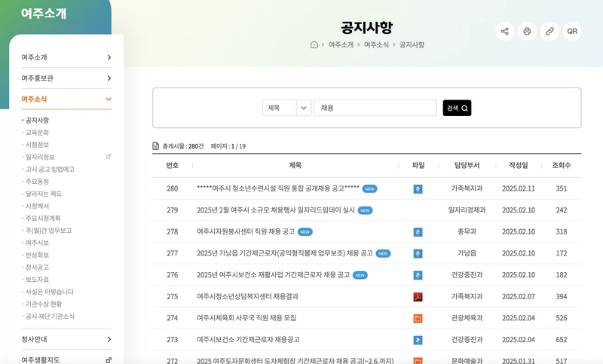
Task: Click external link icon beside 여주생활지도
Action: tap(109, 360)
